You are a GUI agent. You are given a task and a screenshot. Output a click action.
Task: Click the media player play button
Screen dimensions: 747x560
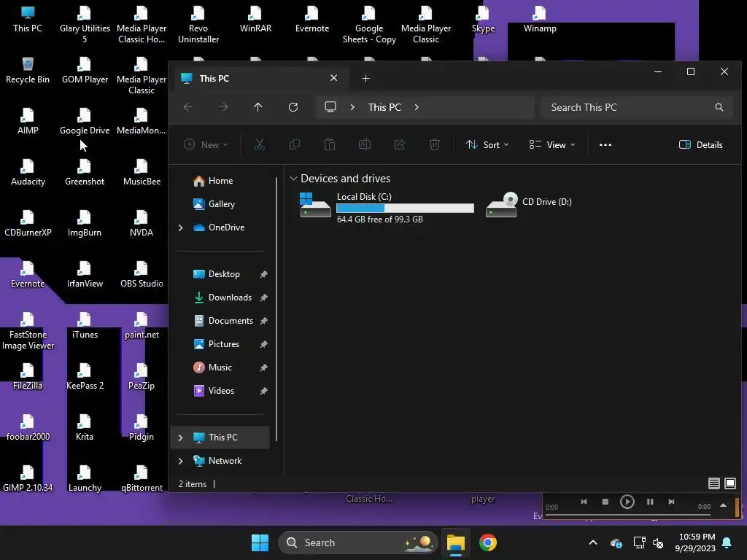click(x=627, y=502)
